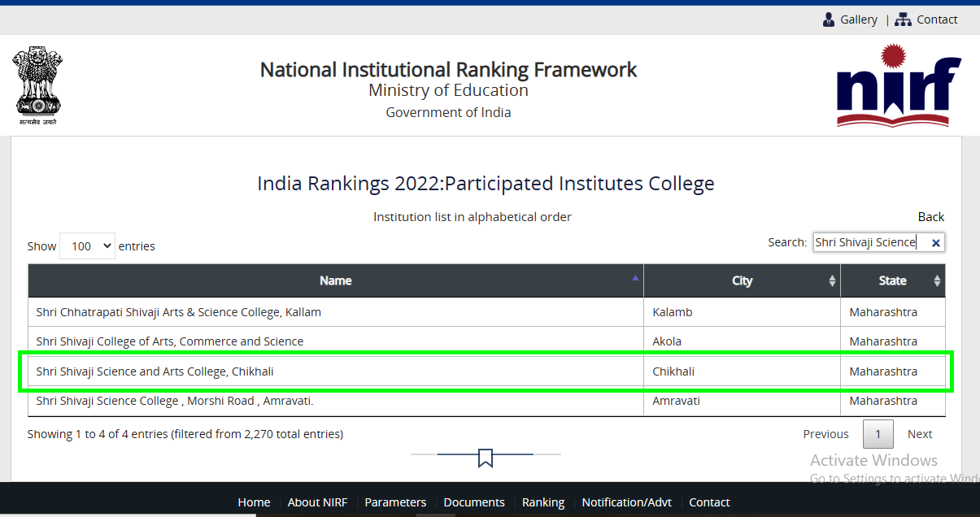
Task: Click the Akola city cell
Action: pos(742,341)
